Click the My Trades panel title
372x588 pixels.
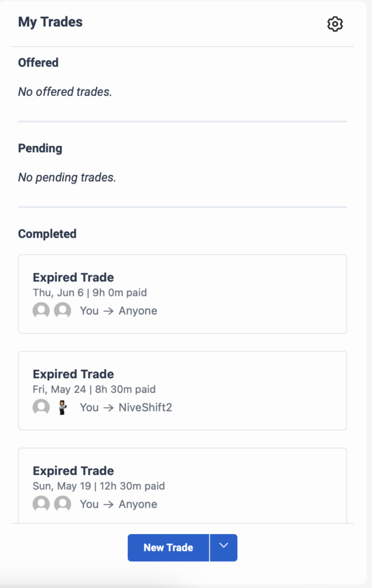[x=50, y=22]
